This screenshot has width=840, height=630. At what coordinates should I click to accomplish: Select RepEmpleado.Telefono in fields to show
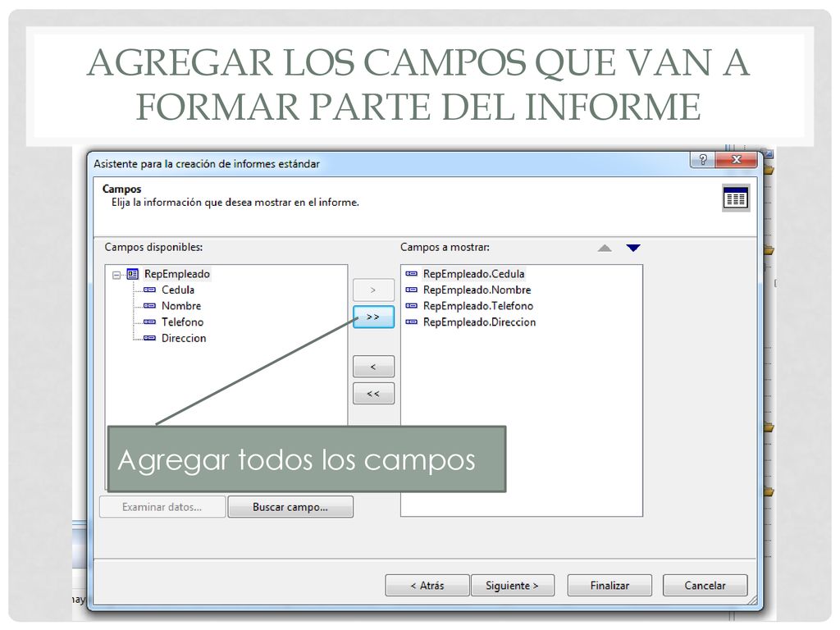point(478,306)
